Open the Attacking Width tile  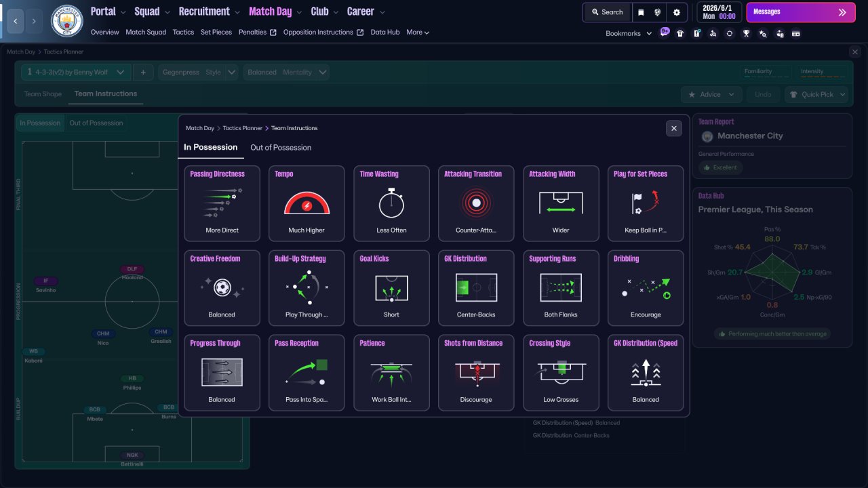tap(561, 203)
